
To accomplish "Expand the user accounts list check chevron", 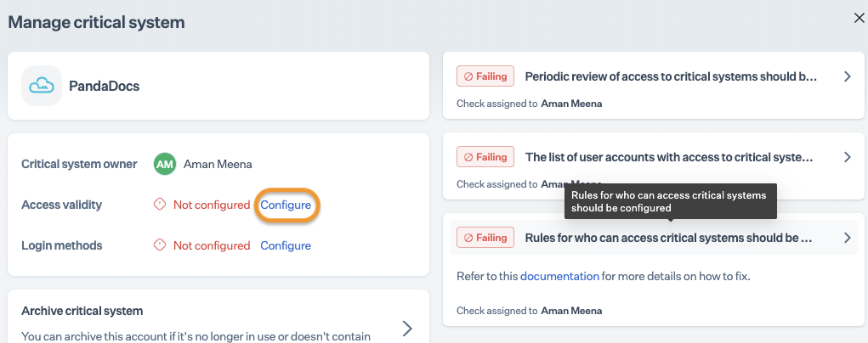I will [847, 157].
